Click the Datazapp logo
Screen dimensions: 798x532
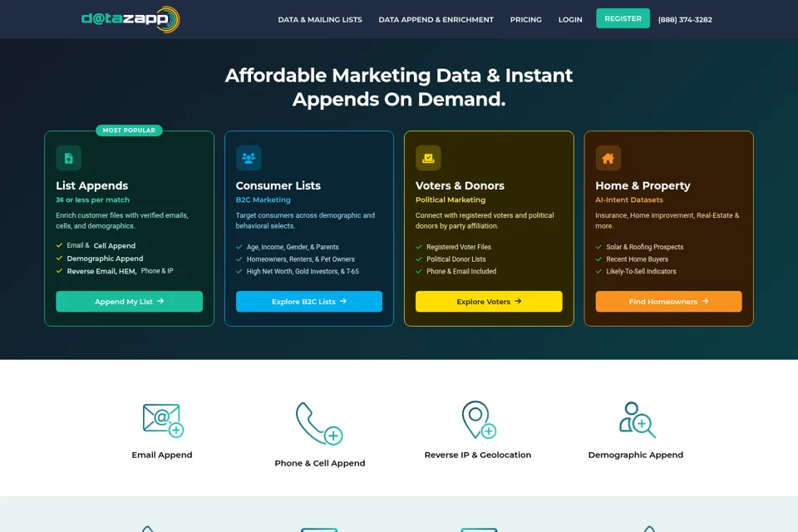tap(131, 19)
